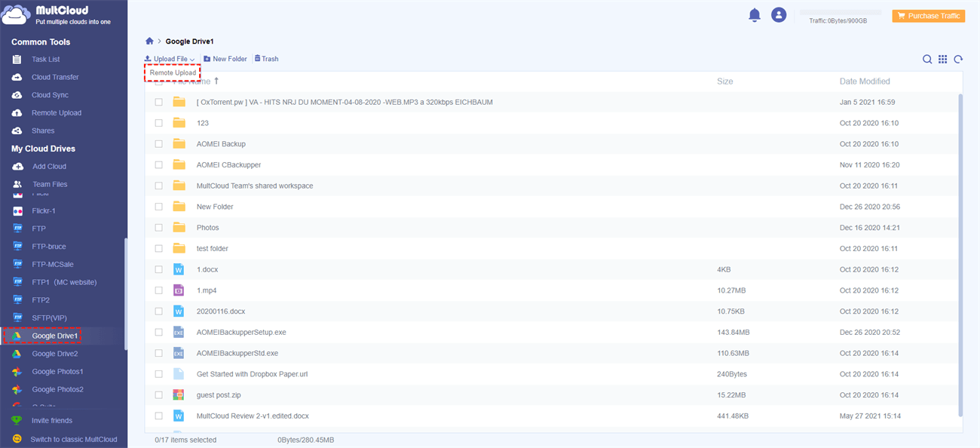
Task: Tick the checkbox for folder 123
Action: pos(158,123)
